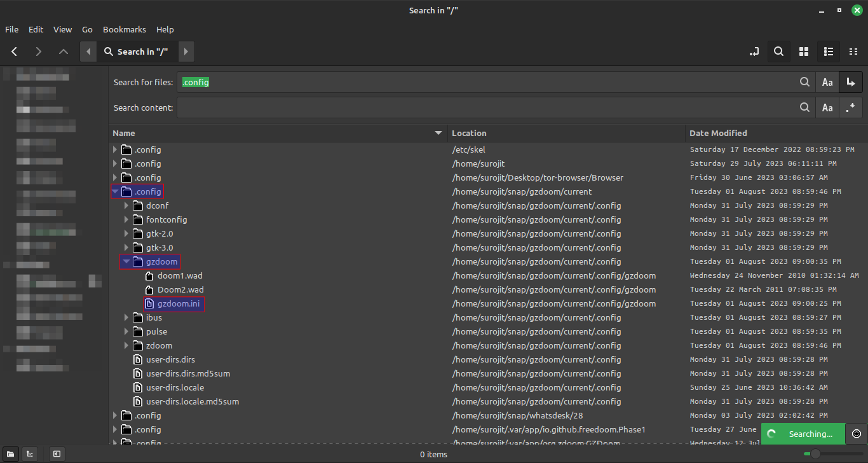Open the Go menu

coord(87,29)
